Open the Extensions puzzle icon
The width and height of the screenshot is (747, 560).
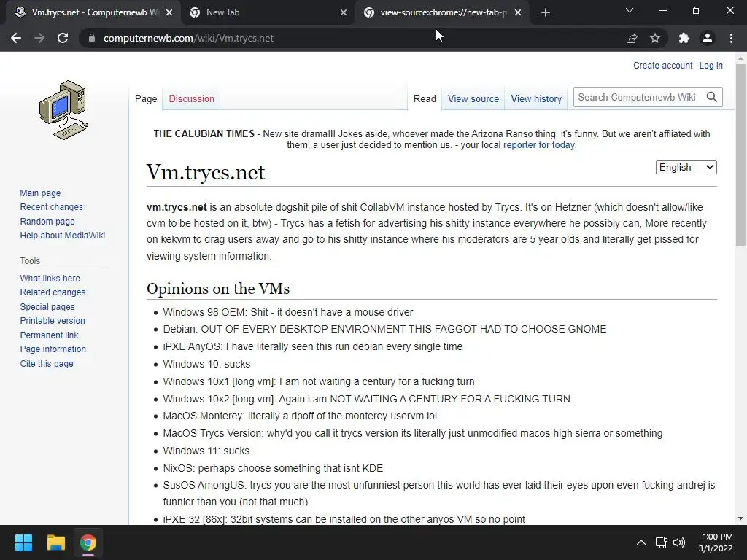pos(684,38)
